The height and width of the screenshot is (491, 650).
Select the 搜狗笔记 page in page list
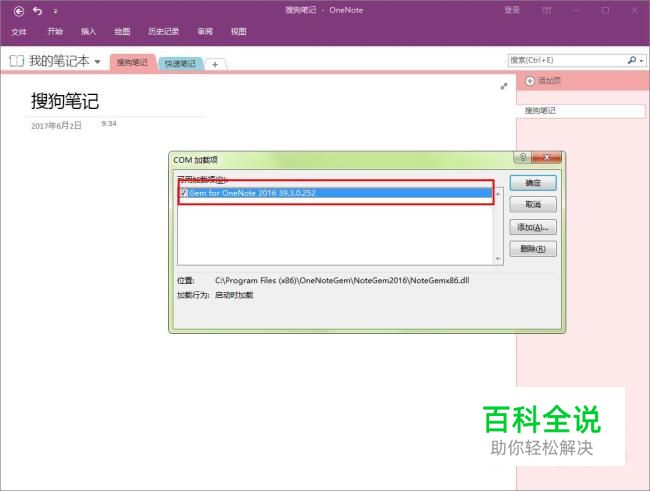(x=580, y=111)
